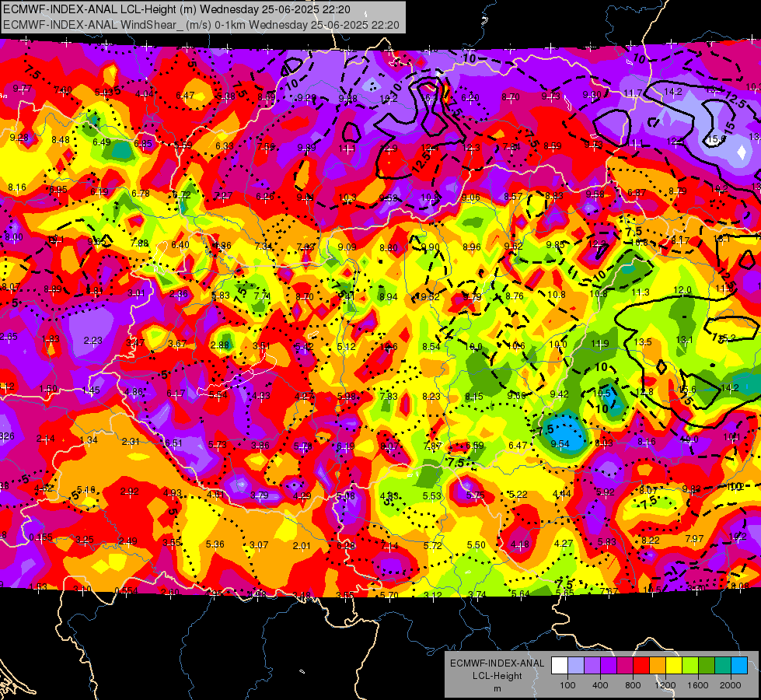Select the 1600 legend scale label
Image resolution: width=761 pixels, height=700 pixels.
pyautogui.click(x=698, y=685)
